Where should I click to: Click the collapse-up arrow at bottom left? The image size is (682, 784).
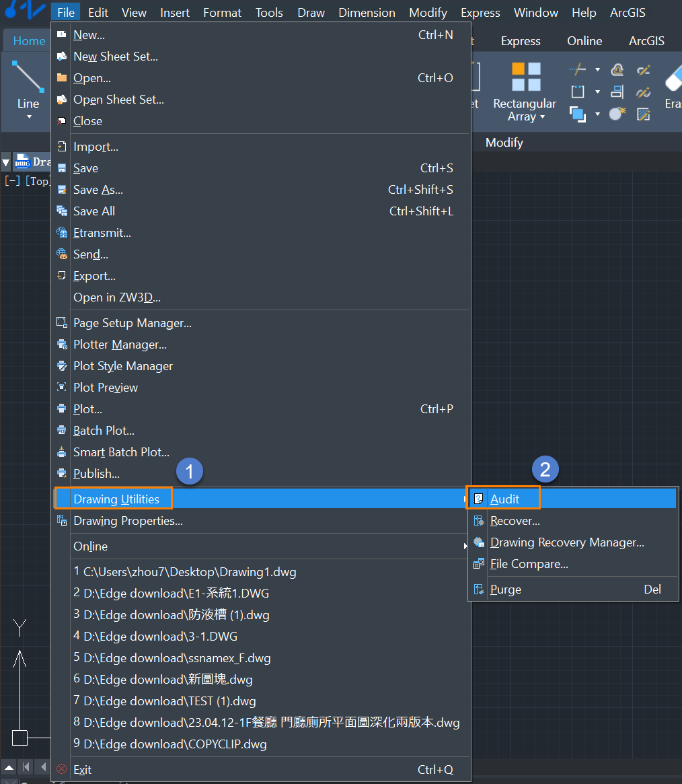[x=9, y=767]
